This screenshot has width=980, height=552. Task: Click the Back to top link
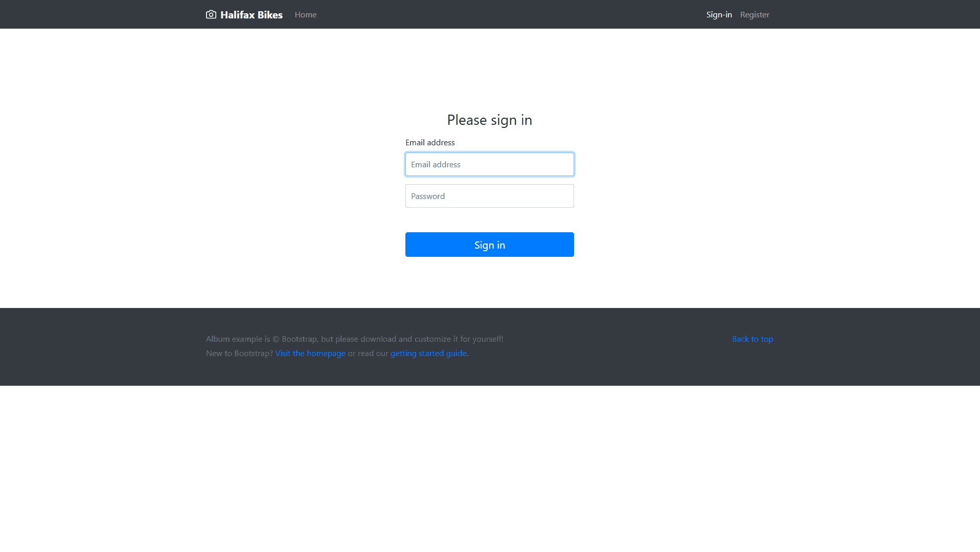tap(752, 339)
